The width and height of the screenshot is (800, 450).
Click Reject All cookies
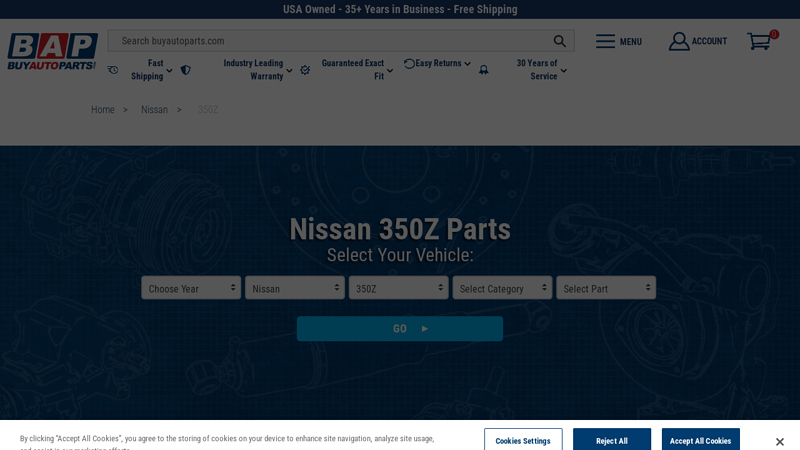coord(612,440)
